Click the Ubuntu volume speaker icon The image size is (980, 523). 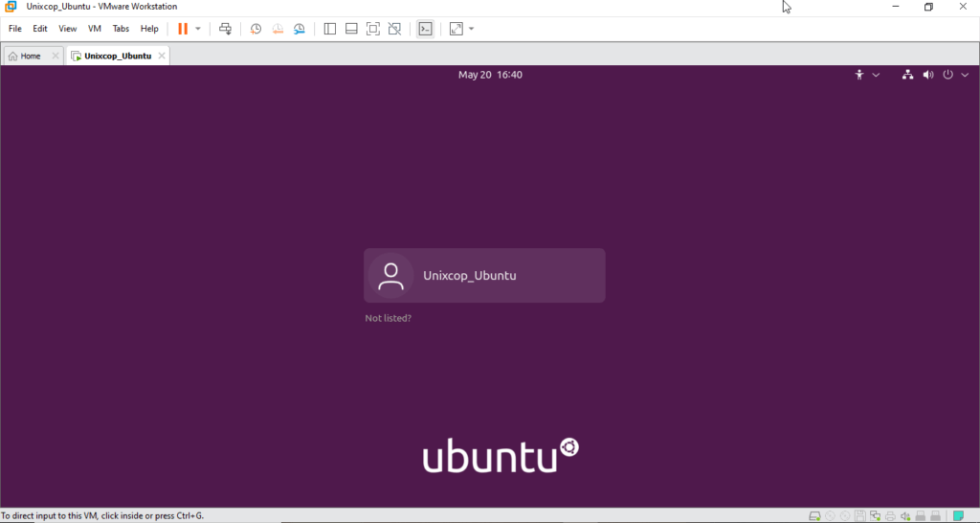click(x=928, y=75)
